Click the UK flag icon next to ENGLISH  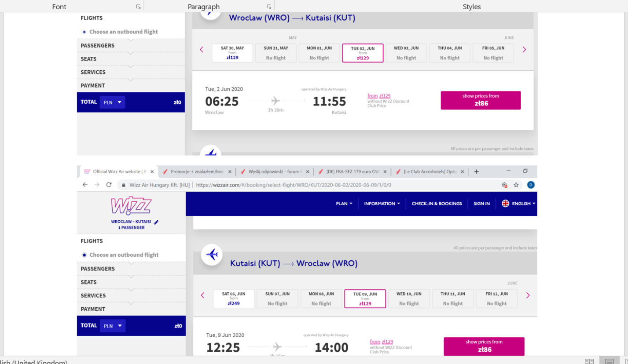506,204
